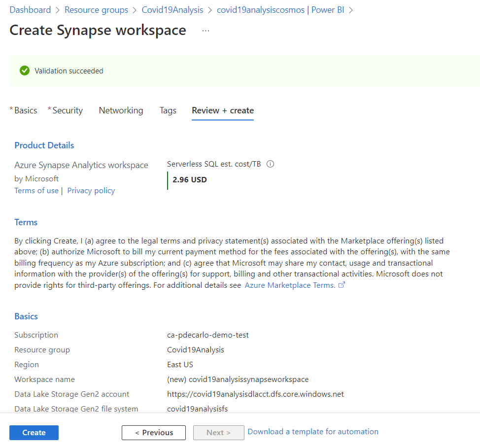Return to covid19analysiscosmos | Power BI breadcrumb
The width and height of the screenshot is (480, 448).
pyautogui.click(x=280, y=10)
